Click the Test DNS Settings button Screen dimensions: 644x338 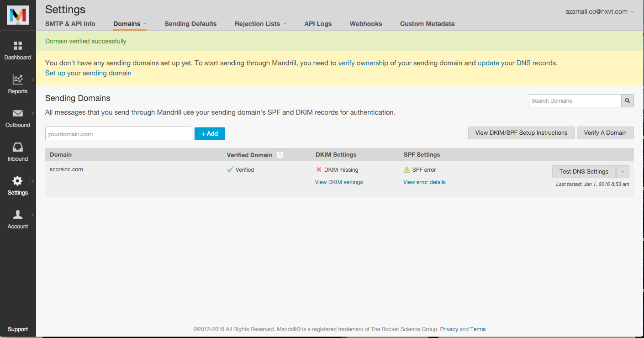(x=584, y=172)
